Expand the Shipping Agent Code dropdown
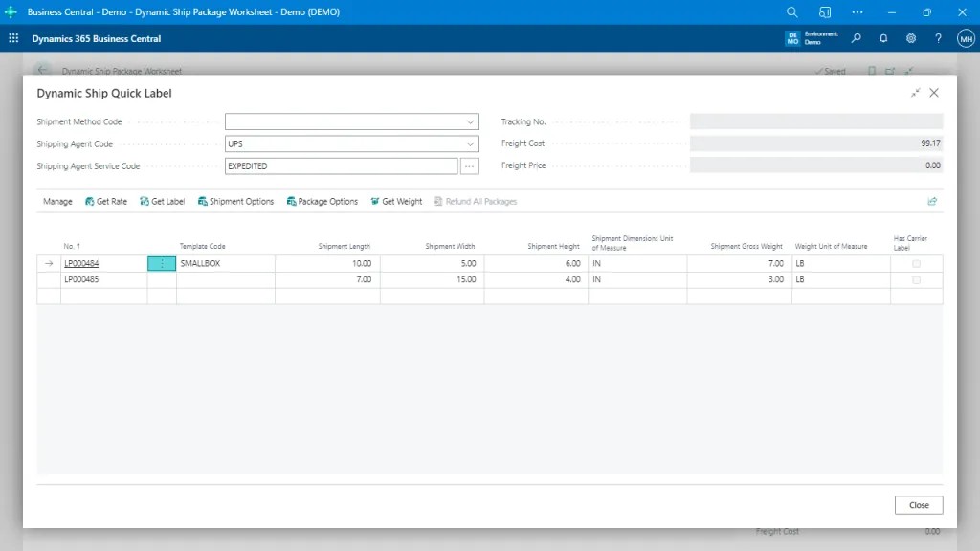 [x=471, y=144]
